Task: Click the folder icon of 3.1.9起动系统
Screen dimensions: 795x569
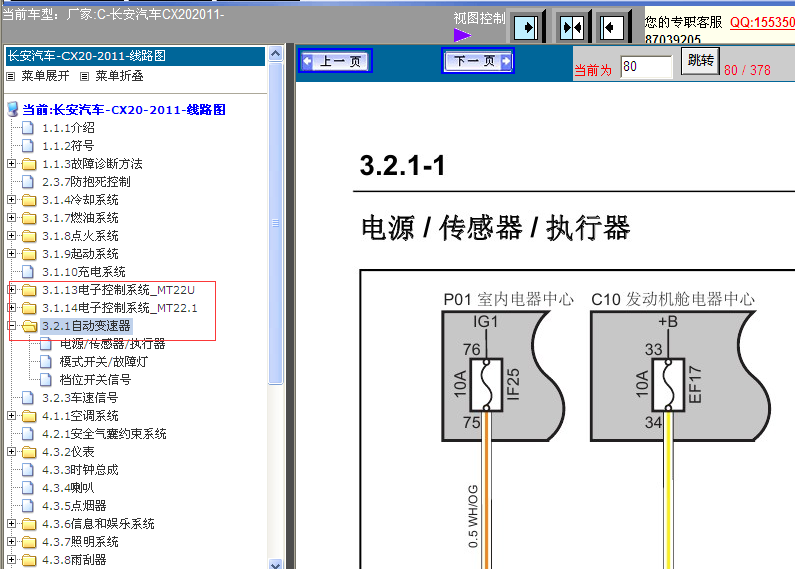Action: (x=29, y=254)
